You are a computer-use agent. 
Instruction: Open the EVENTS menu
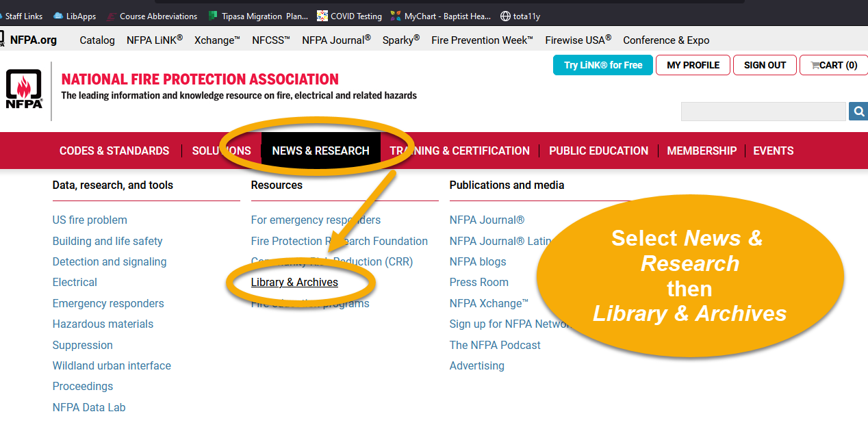click(x=774, y=151)
